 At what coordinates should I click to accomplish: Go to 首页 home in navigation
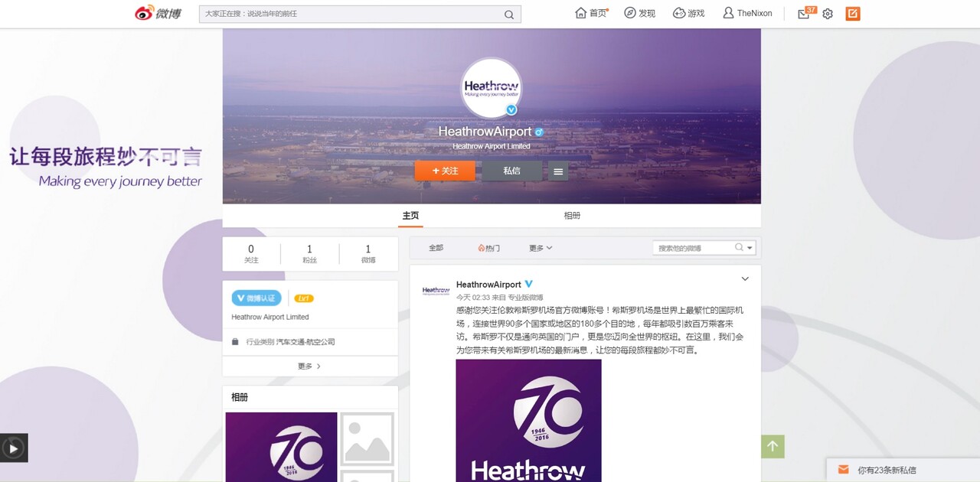pyautogui.click(x=590, y=13)
